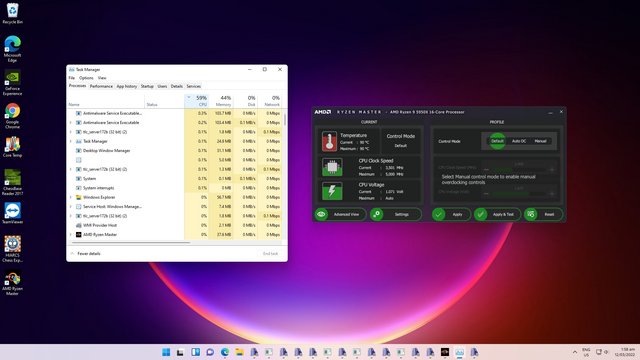Switch to the Performance tab
640x360 pixels.
(x=101, y=86)
